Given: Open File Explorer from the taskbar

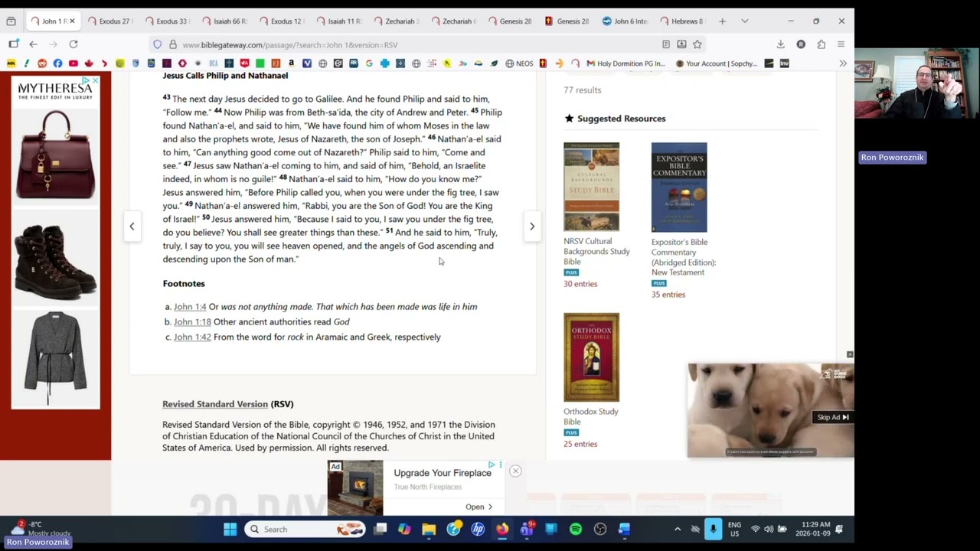Looking at the screenshot, I should click(429, 530).
